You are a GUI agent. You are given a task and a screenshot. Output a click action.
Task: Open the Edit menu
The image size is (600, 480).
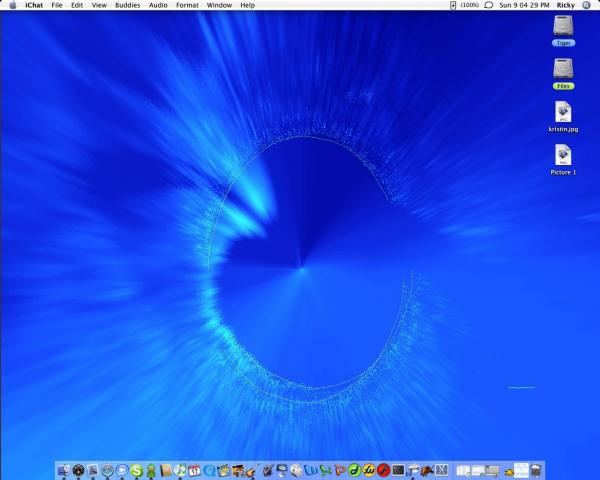tap(77, 5)
